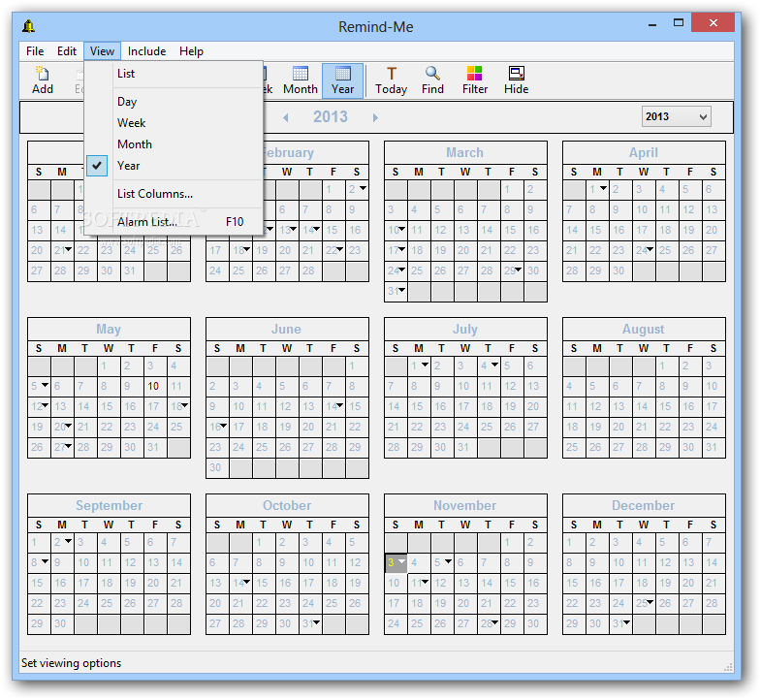This screenshot has width=761, height=700.
Task: Minimize the Remind-Me window
Action: click(x=652, y=24)
